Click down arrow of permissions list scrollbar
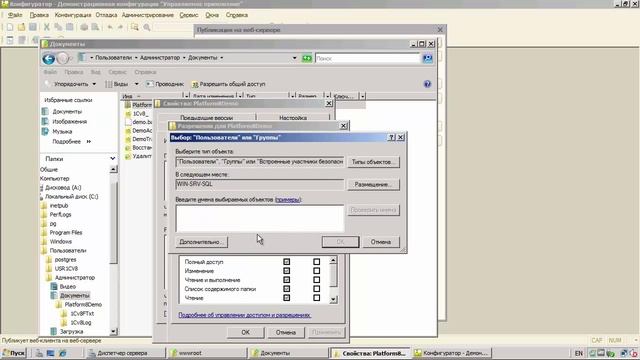640x360 pixels. [x=333, y=300]
